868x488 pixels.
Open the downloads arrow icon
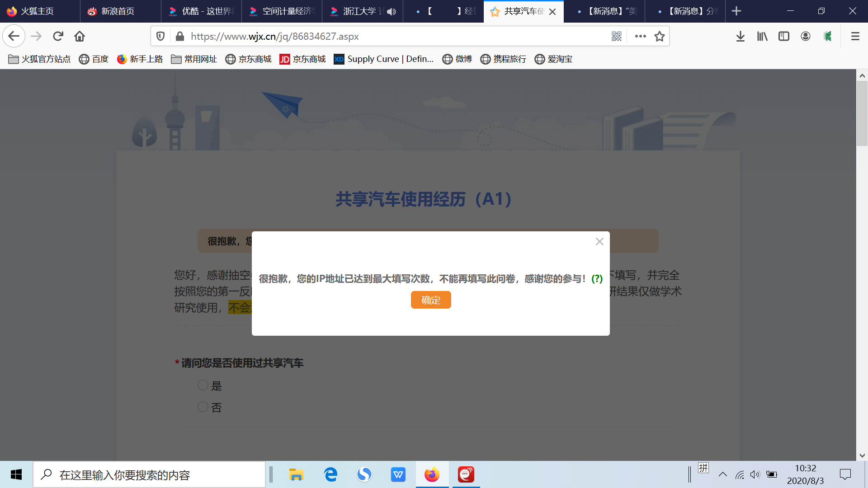(x=740, y=36)
